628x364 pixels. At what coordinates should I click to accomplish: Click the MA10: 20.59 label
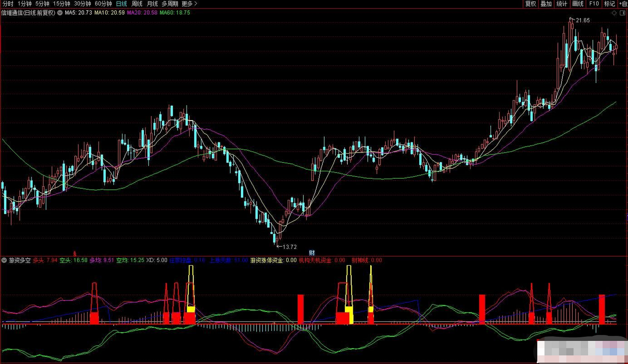pos(109,13)
